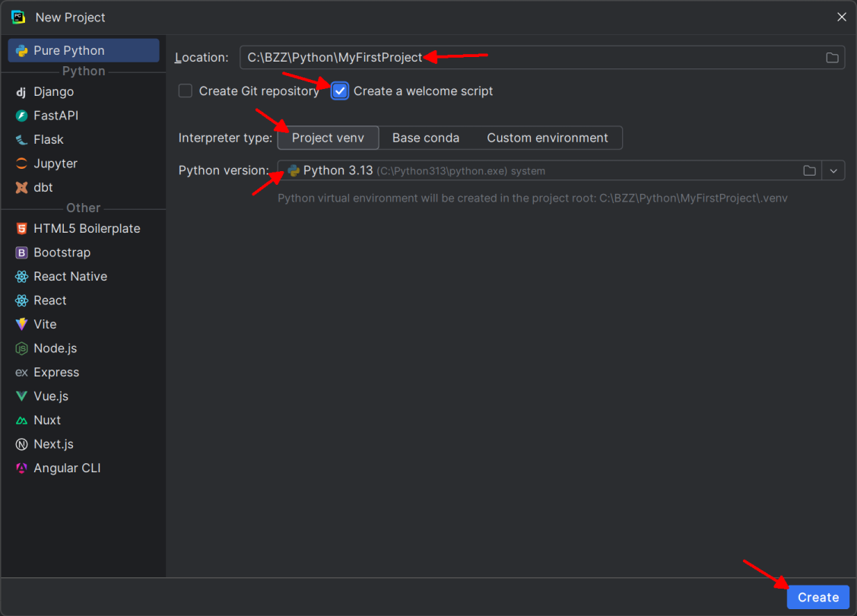This screenshot has height=616, width=857.
Task: Select the Vue.js icon
Action: coord(21,396)
